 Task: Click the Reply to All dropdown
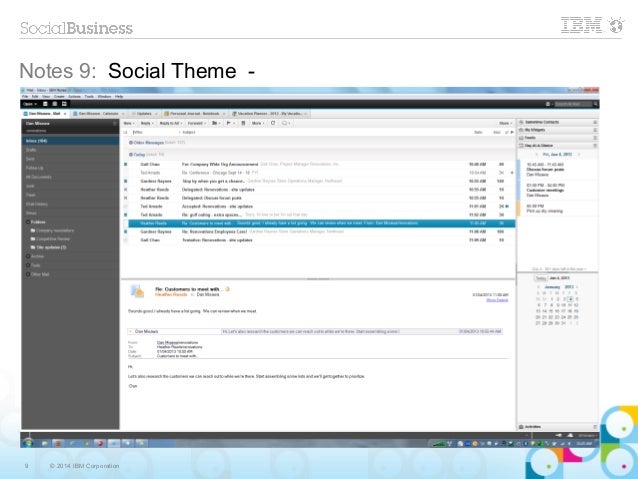[171, 123]
